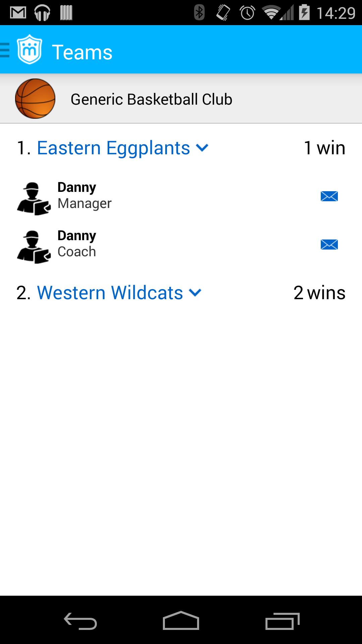Tap the Coach avatar icon
Viewport: 362px width, 644px height.
pos(34,247)
